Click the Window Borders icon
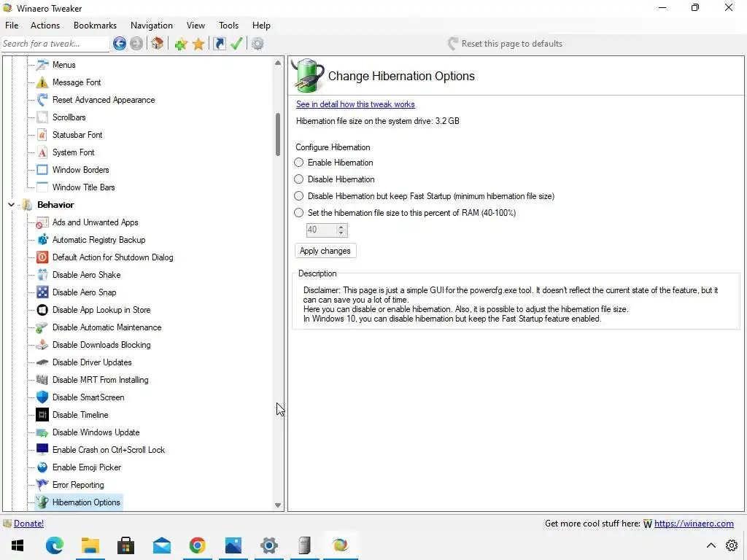 (42, 170)
